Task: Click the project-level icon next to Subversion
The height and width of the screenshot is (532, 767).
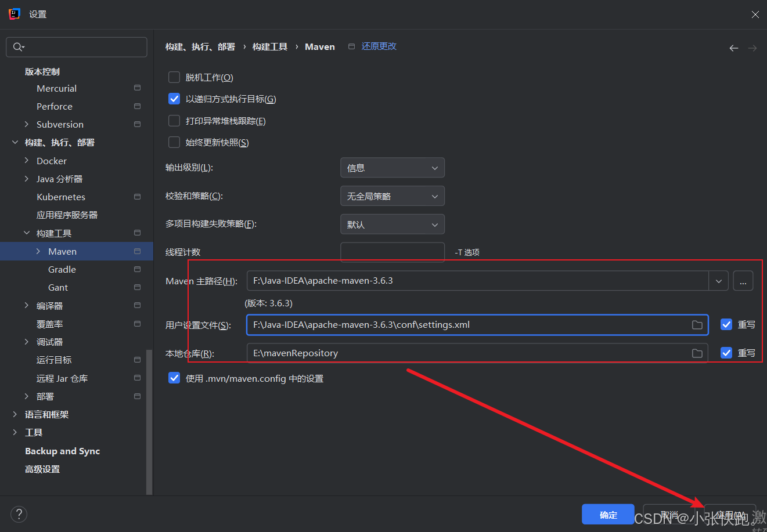Action: point(137,124)
